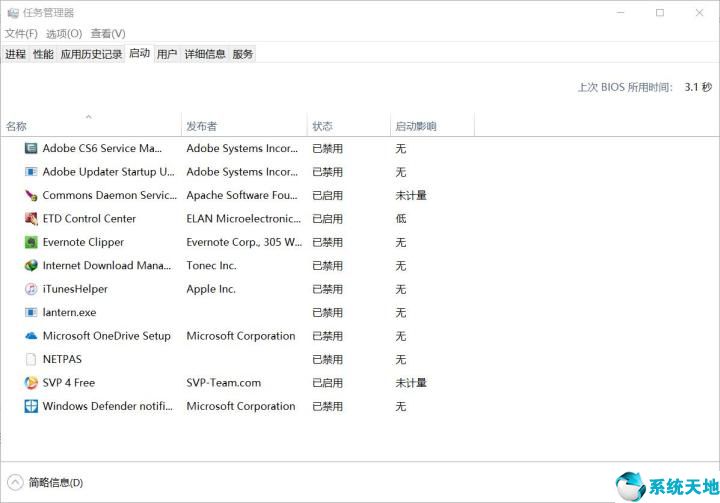720x503 pixels.
Task: Click the Adobe CS6 Service Manager icon
Action: coord(31,148)
